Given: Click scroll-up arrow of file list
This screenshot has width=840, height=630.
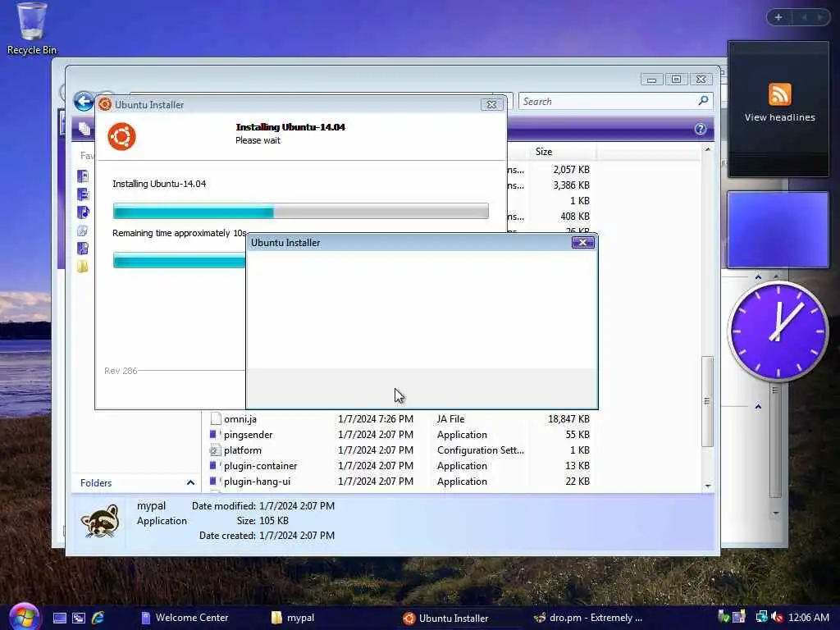Looking at the screenshot, I should [708, 149].
